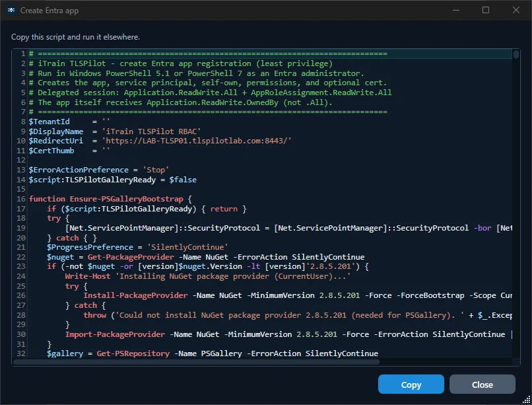Screen dimensions: 532x405
Task: Click the 'Application.ReadWrite.OwnedBy' comment text
Action: tap(213, 102)
